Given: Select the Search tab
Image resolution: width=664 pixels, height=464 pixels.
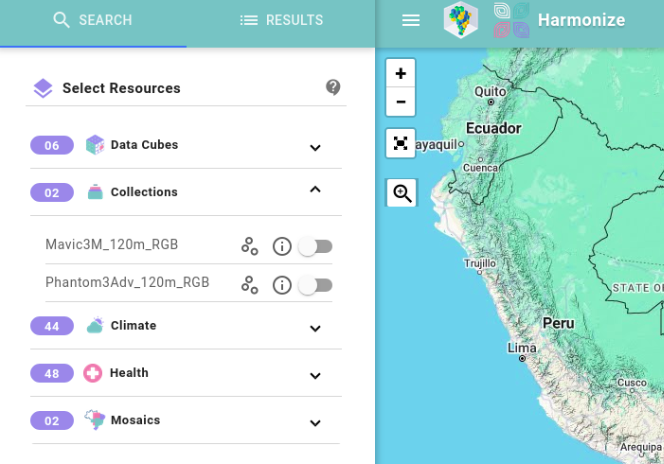Looking at the screenshot, I should pos(93,21).
